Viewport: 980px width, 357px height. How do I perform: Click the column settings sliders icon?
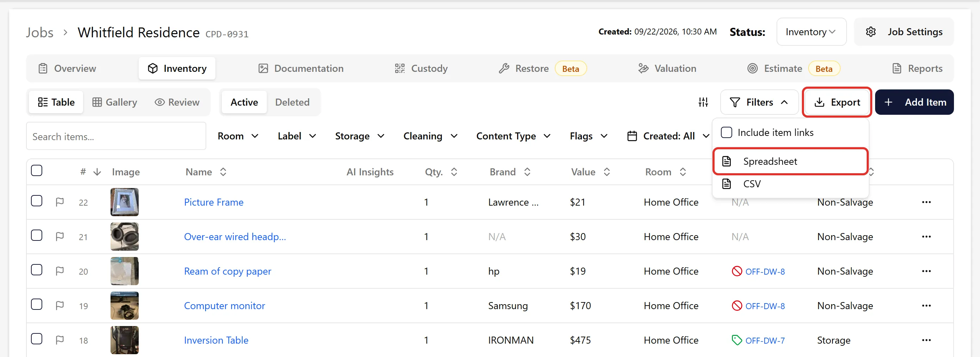click(703, 102)
